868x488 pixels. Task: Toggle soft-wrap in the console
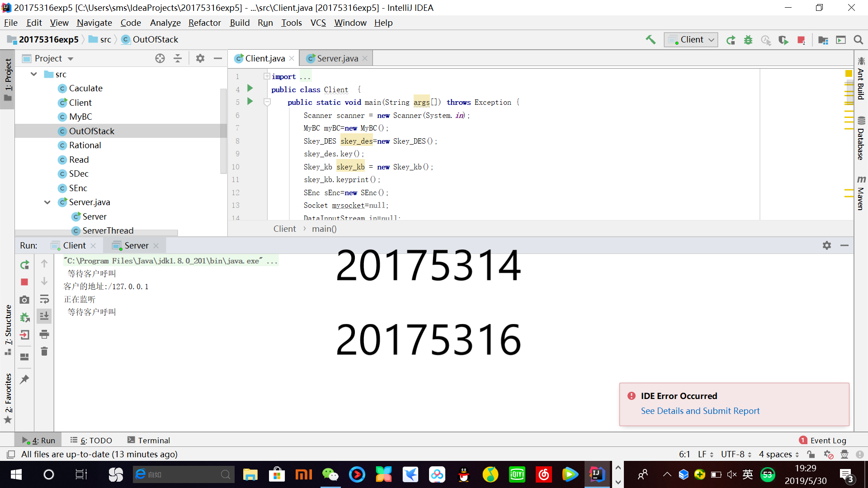[44, 299]
